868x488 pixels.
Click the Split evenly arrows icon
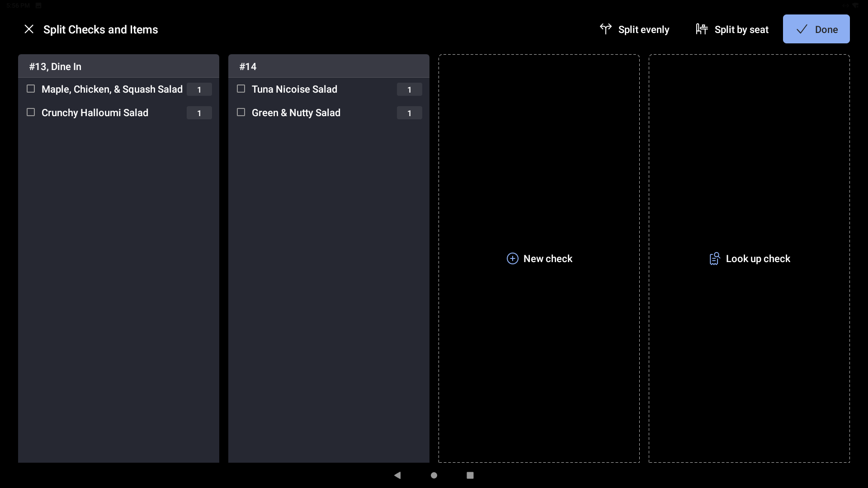[606, 29]
